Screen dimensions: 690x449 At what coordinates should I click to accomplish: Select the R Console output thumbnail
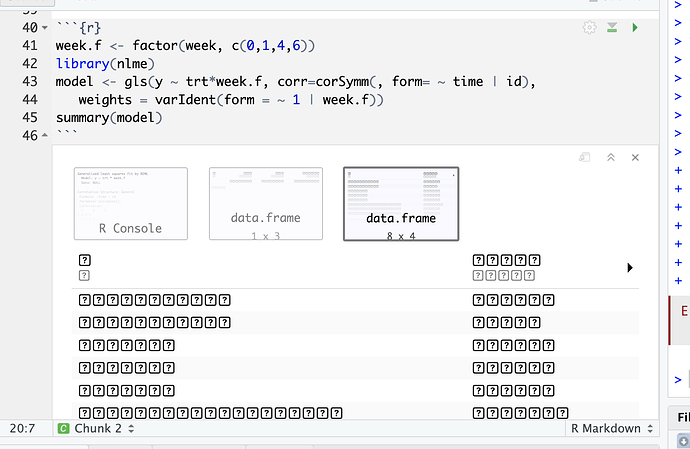coord(130,204)
